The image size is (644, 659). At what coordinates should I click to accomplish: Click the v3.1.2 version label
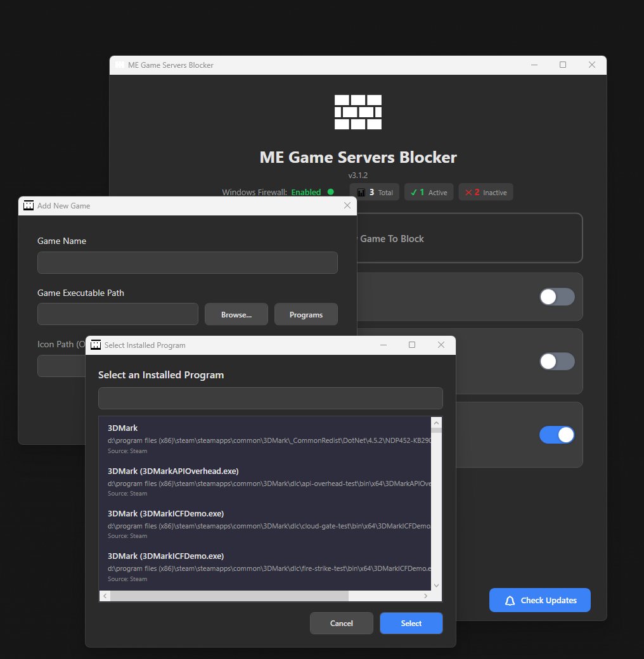tap(357, 176)
